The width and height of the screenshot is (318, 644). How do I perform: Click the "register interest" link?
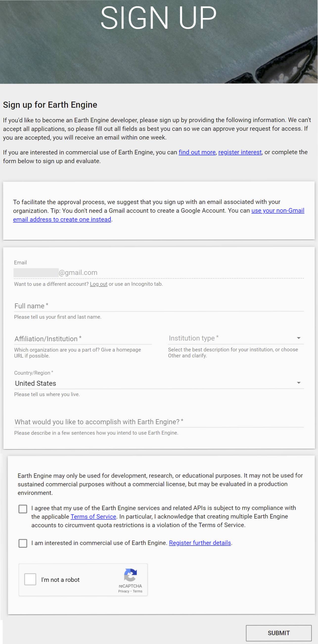pyautogui.click(x=240, y=152)
